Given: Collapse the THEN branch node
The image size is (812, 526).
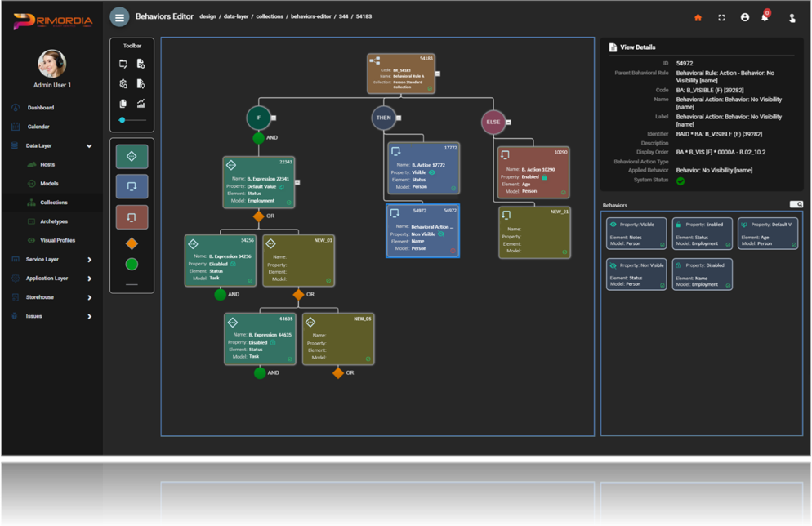Looking at the screenshot, I should click(x=399, y=118).
